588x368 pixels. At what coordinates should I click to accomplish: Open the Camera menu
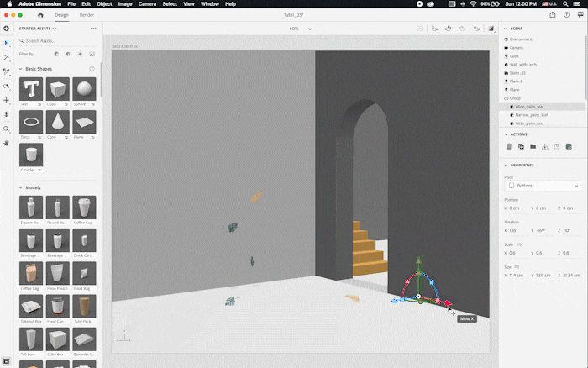(148, 4)
